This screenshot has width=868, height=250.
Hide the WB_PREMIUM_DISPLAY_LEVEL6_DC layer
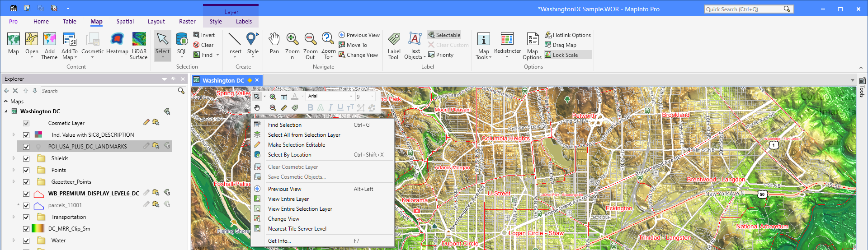coord(26,193)
